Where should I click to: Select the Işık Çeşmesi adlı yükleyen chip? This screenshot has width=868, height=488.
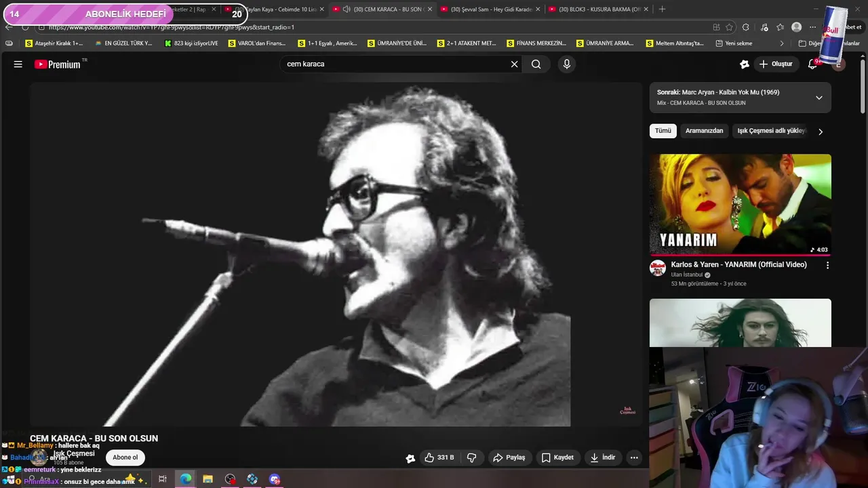click(771, 131)
